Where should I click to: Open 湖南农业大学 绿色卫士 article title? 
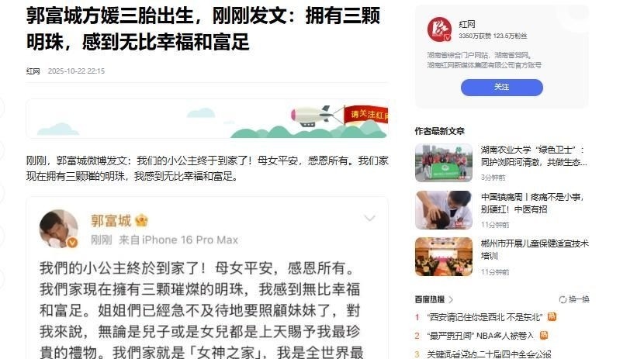(x=534, y=156)
